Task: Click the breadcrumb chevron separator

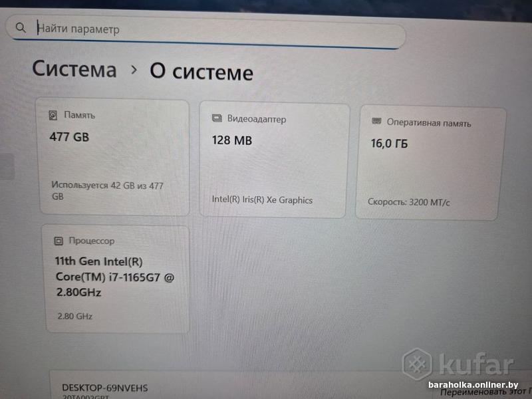Action: click(134, 70)
